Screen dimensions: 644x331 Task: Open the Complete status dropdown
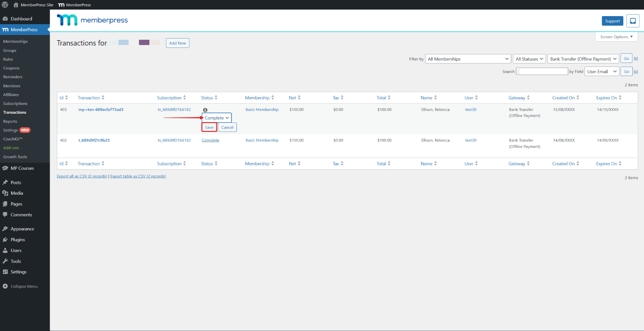[216, 118]
